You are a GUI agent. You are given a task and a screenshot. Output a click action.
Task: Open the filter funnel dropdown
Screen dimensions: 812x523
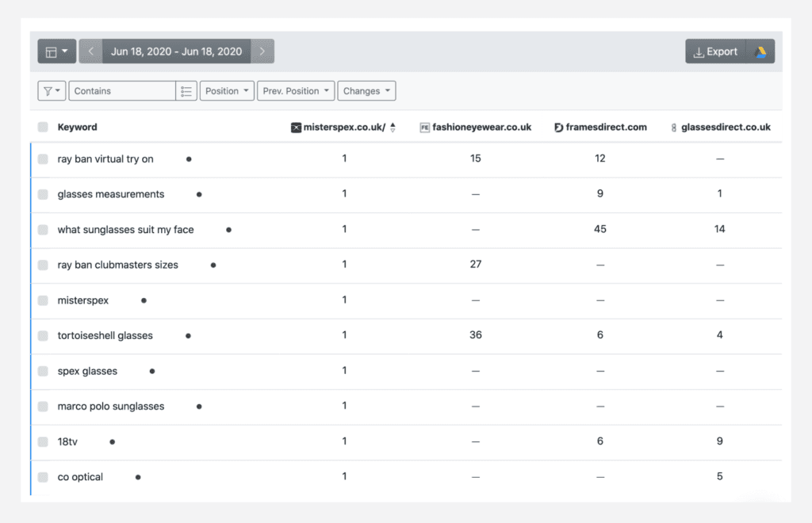point(52,91)
